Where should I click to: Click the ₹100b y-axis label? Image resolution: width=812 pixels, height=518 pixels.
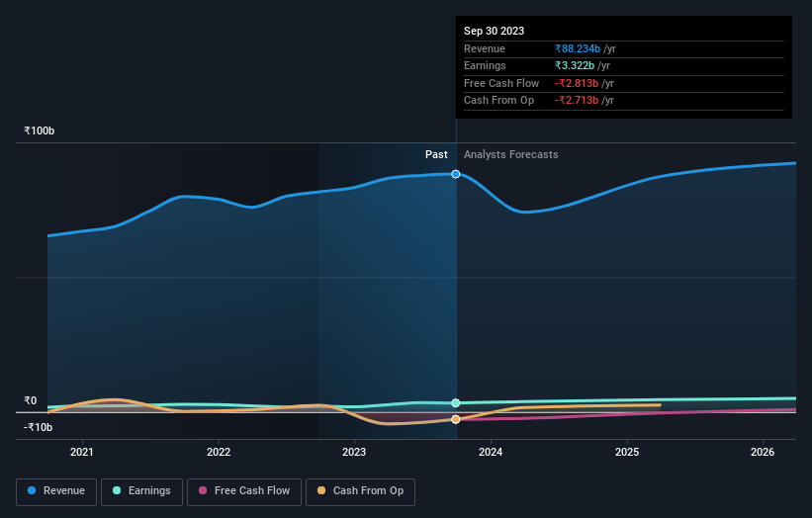pos(39,130)
